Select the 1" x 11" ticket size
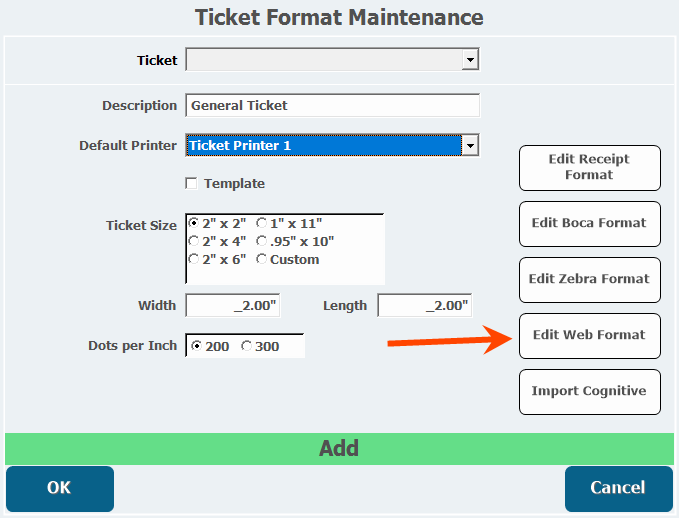Image resolution: width=679 pixels, height=518 pixels. pos(262,223)
